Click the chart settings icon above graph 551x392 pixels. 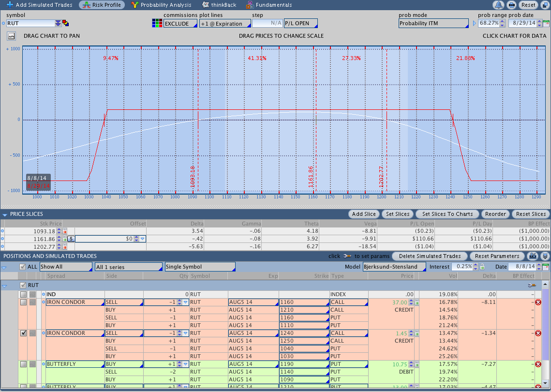[11, 36]
